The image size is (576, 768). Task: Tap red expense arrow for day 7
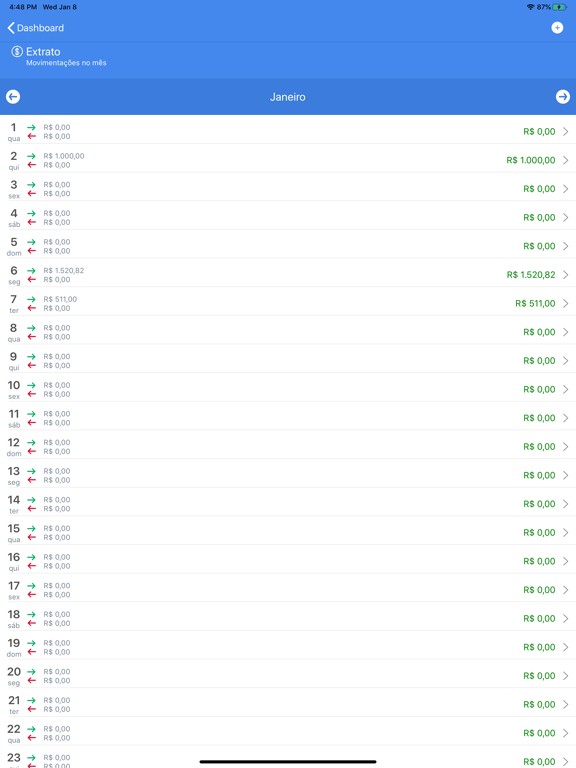[31, 308]
